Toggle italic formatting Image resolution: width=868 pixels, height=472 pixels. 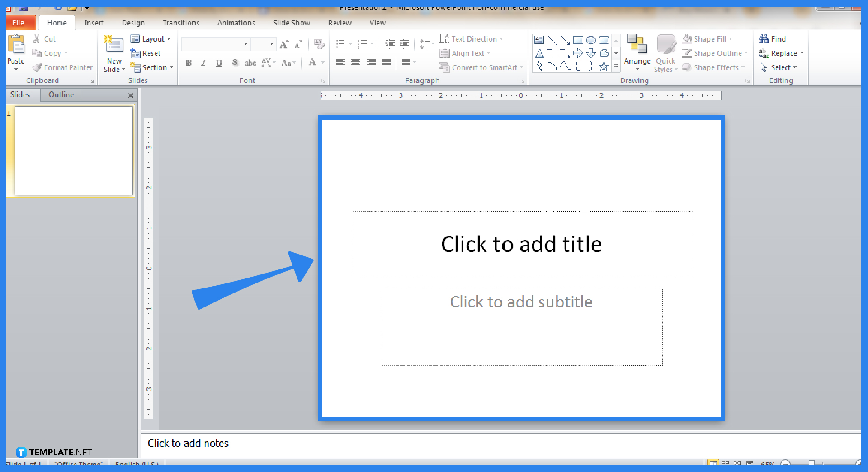(x=203, y=63)
